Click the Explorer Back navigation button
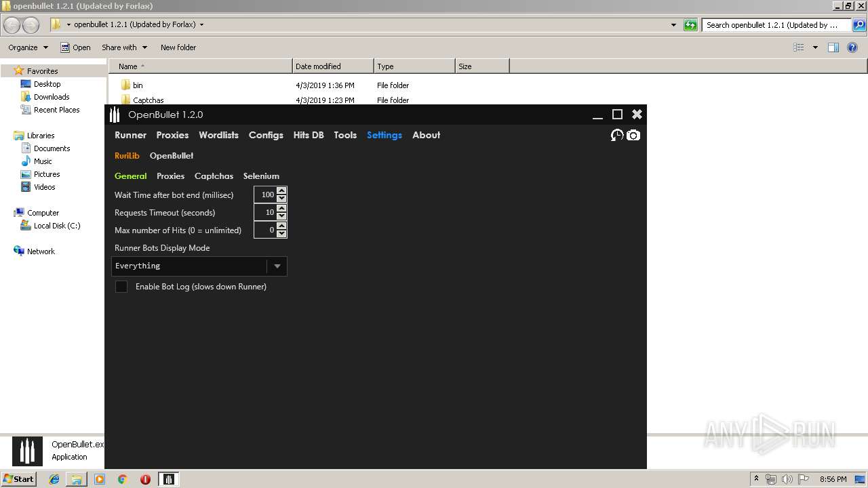This screenshot has height=488, width=868. [12, 25]
